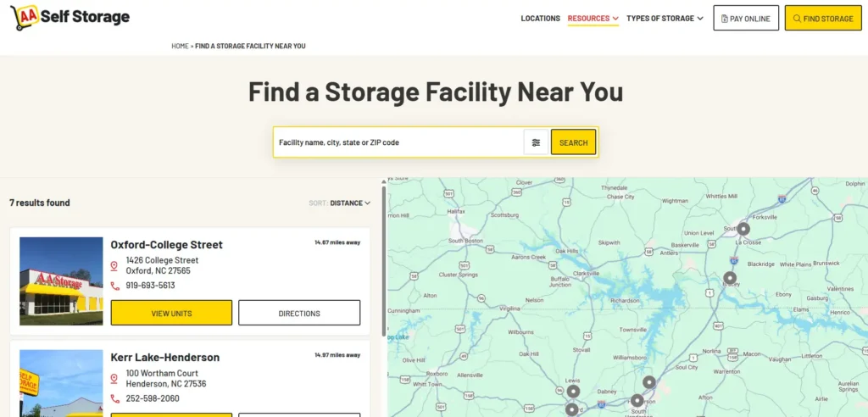The image size is (868, 417).
Task: Open the Kerr Lake-Henderson facility photo
Action: point(61,383)
